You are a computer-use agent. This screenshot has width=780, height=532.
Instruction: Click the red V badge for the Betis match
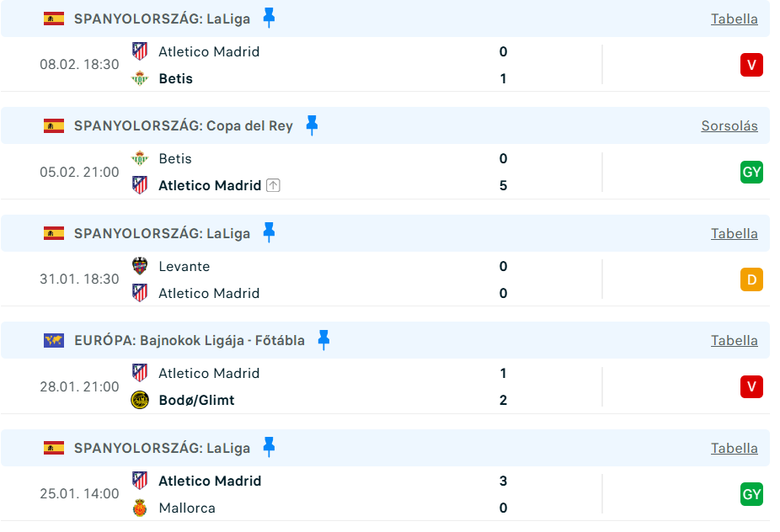751,65
